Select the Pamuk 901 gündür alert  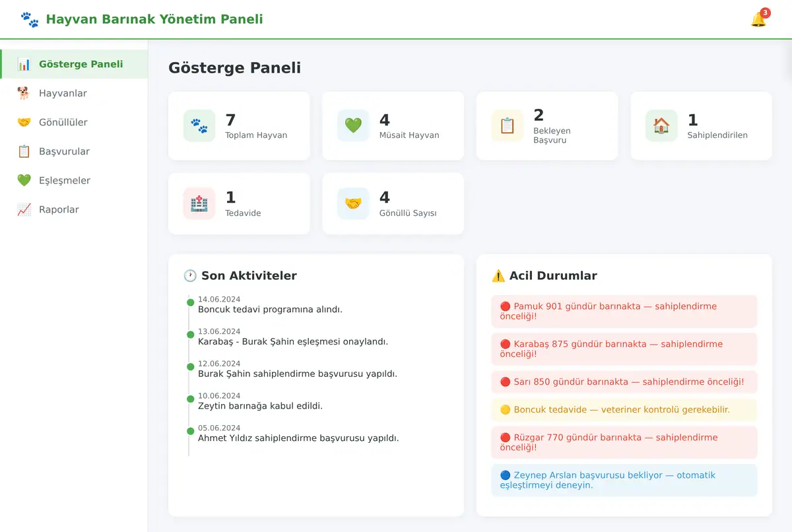[624, 311]
